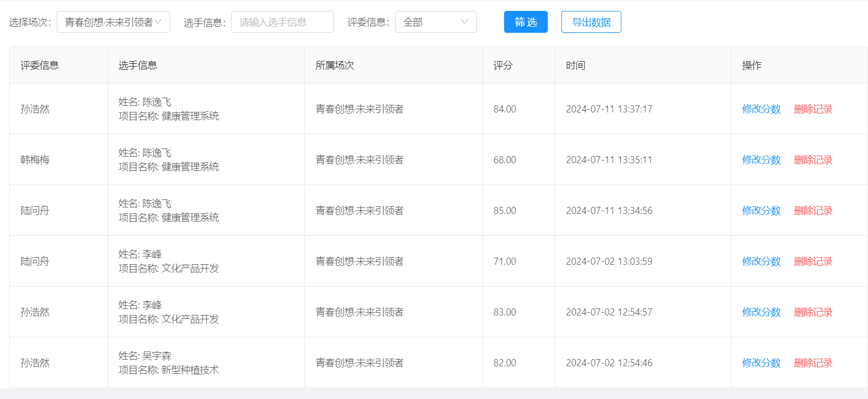Click 孙浩然 judge cell in 84.00 row

[59, 109]
